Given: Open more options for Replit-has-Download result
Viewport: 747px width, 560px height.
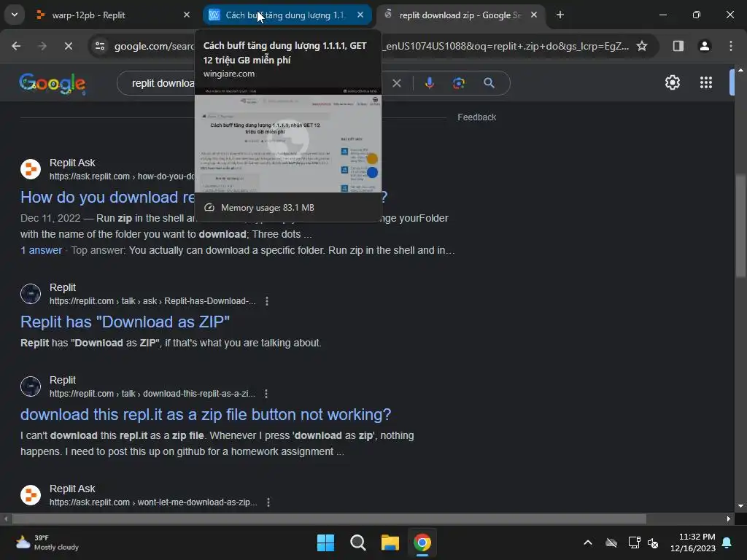Looking at the screenshot, I should click(x=267, y=301).
